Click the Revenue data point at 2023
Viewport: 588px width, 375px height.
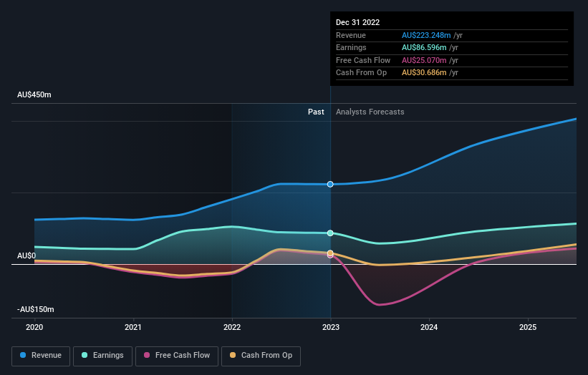pos(330,185)
